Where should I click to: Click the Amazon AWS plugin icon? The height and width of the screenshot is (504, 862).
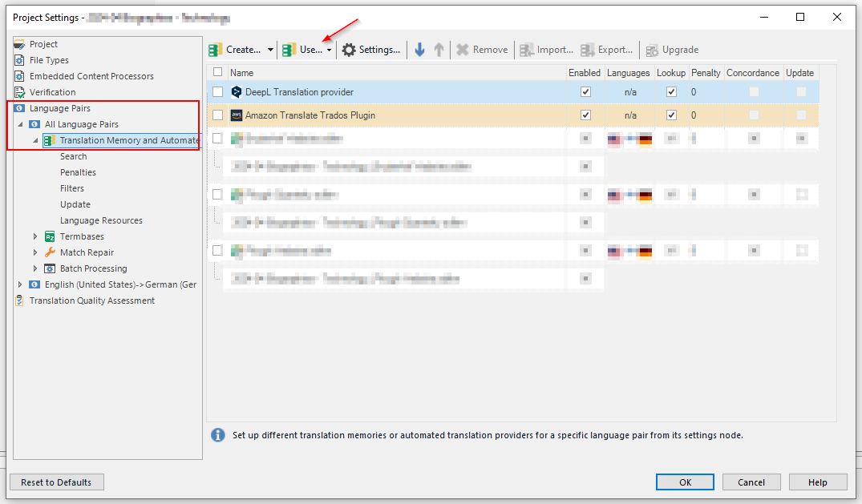[x=237, y=115]
